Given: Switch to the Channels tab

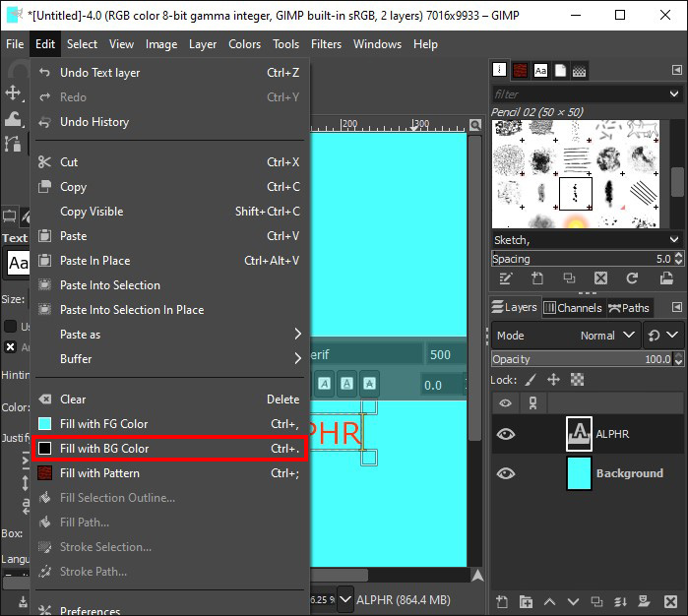Looking at the screenshot, I should tap(572, 308).
